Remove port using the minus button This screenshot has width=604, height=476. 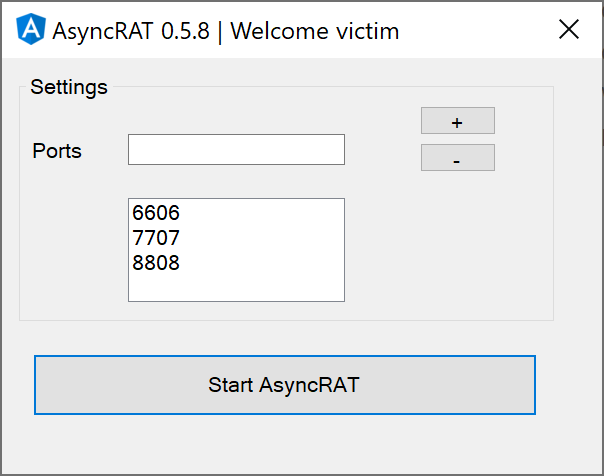[458, 158]
